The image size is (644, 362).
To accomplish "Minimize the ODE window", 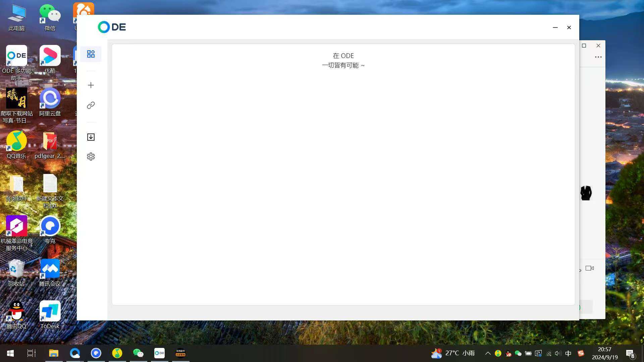I will coord(555,27).
